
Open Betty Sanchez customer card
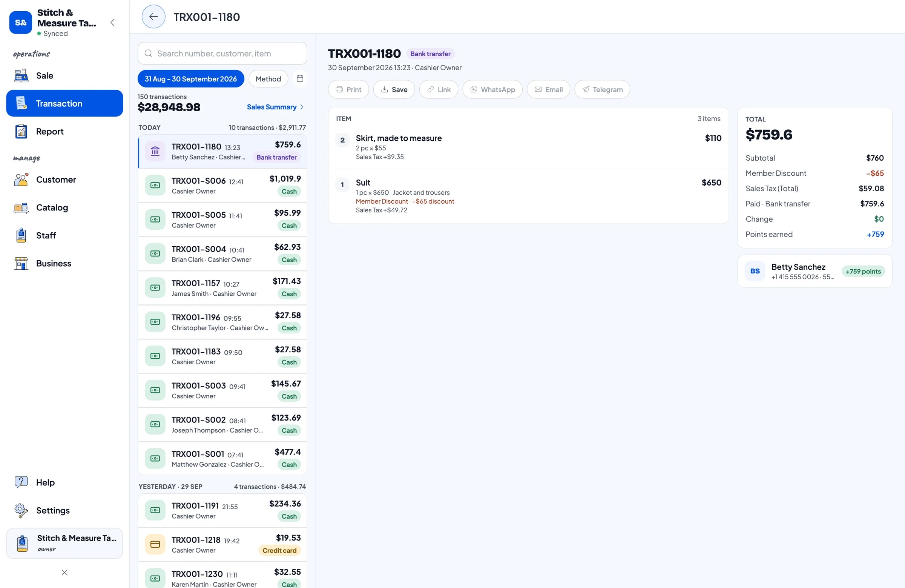(814, 271)
